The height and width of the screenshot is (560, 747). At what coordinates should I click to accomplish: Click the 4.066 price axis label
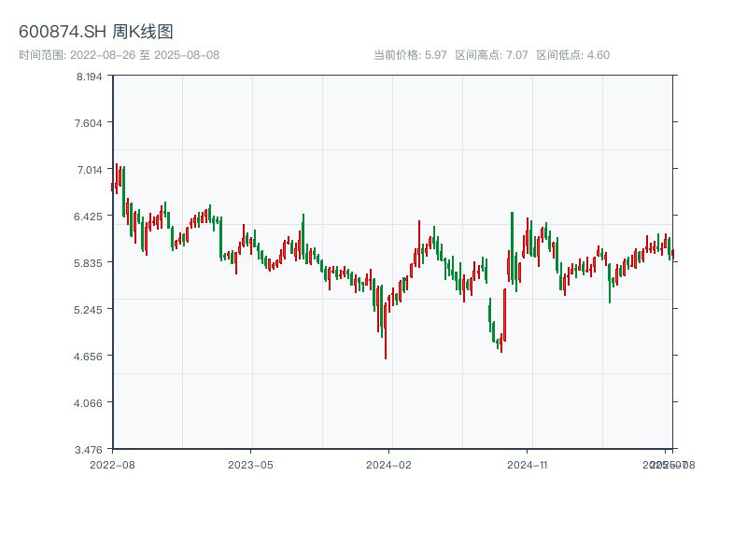[x=90, y=403]
